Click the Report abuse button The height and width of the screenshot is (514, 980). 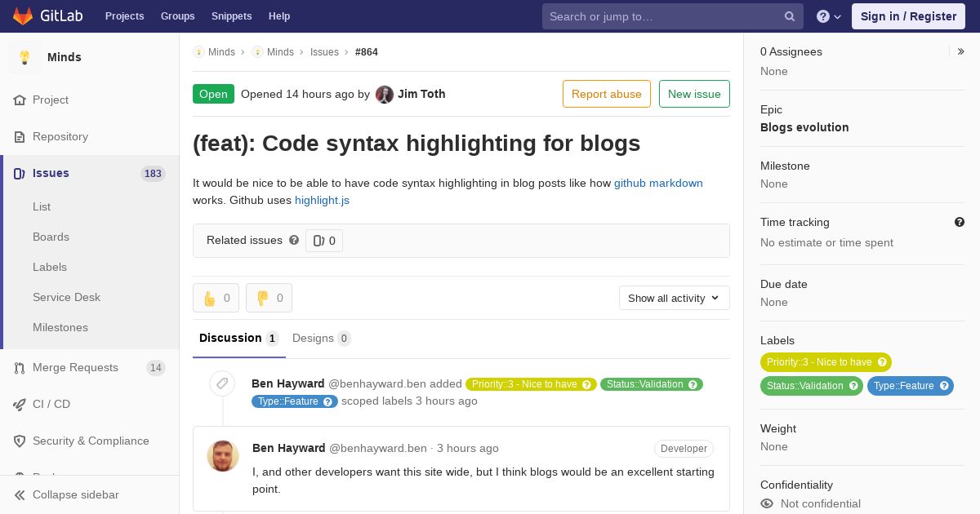(x=607, y=94)
